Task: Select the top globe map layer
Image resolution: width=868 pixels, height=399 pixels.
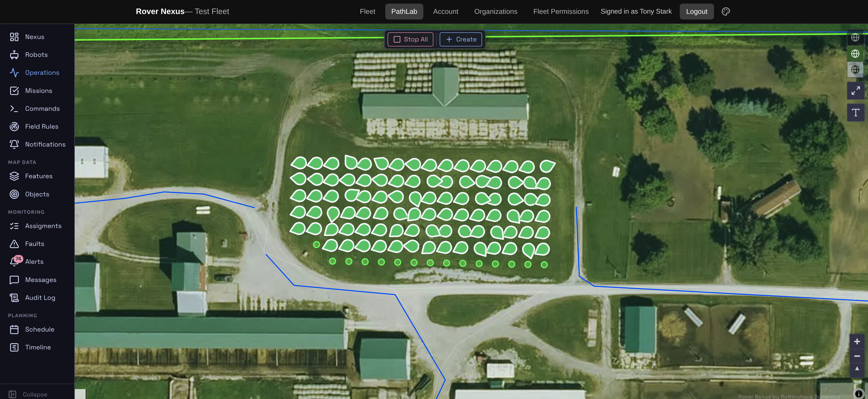Action: pos(855,37)
